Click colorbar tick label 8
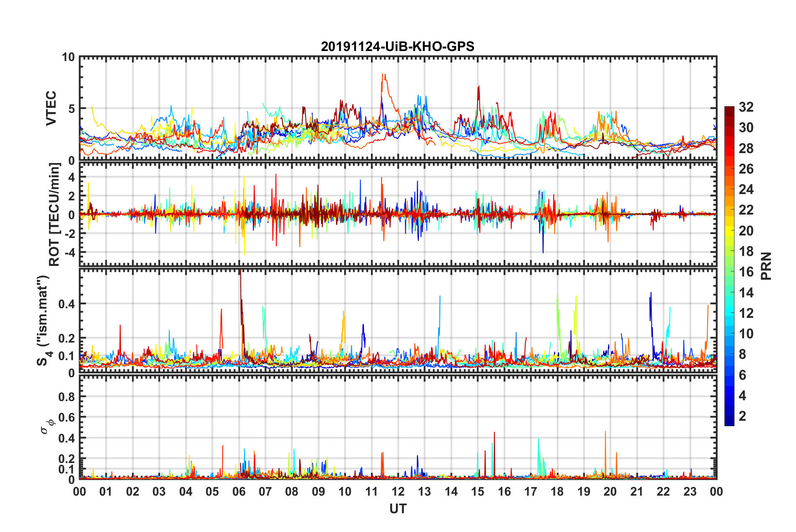 (742, 354)
